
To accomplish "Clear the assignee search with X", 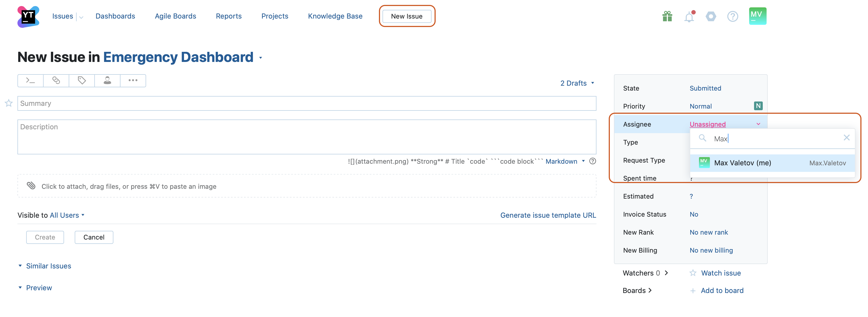I will click(x=846, y=137).
